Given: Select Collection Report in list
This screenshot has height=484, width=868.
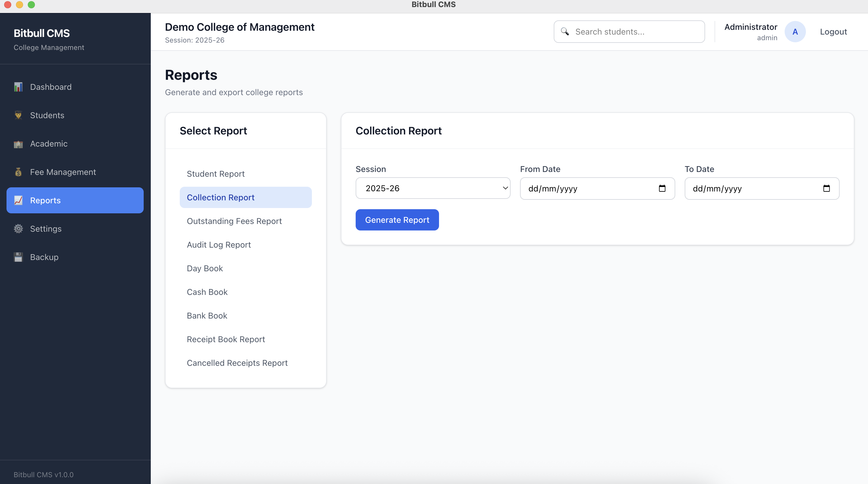Looking at the screenshot, I should tap(246, 197).
